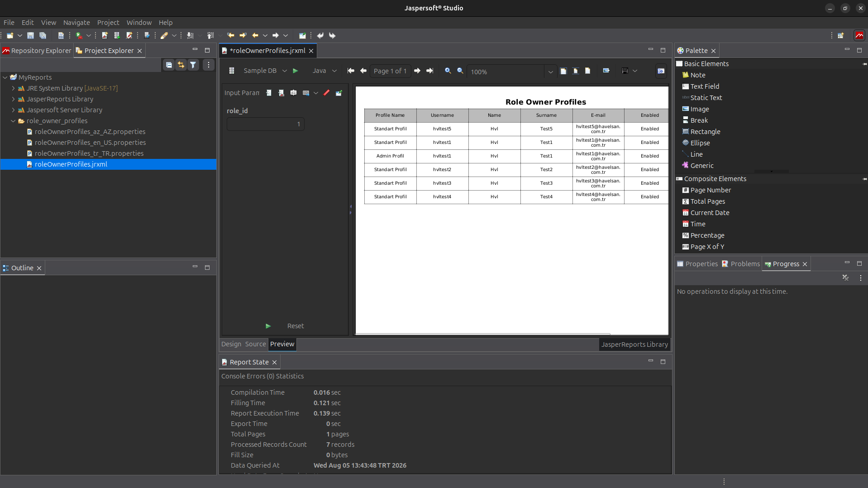Screen dimensions: 868x488
Task: Switch to the Problems tab
Action: 741,264
